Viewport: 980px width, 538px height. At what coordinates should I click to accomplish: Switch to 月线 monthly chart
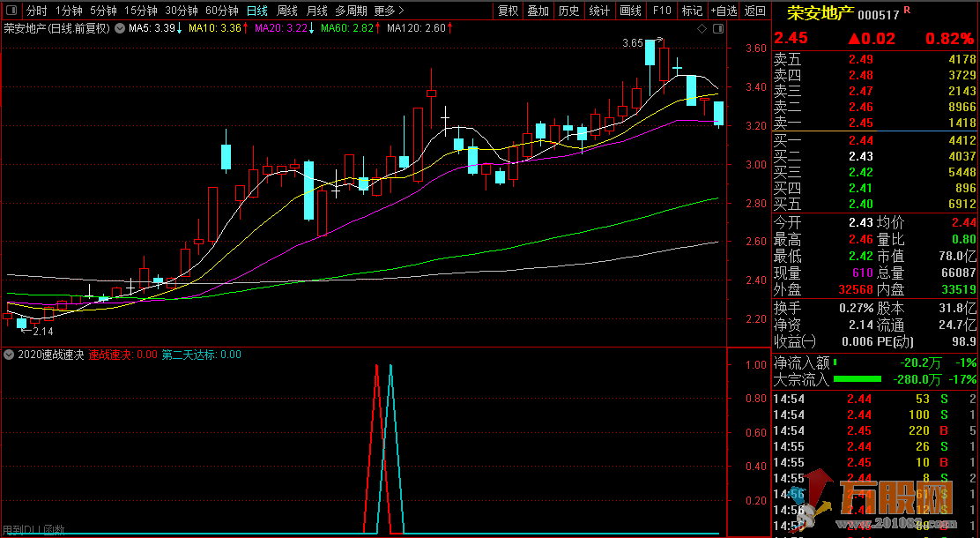317,11
